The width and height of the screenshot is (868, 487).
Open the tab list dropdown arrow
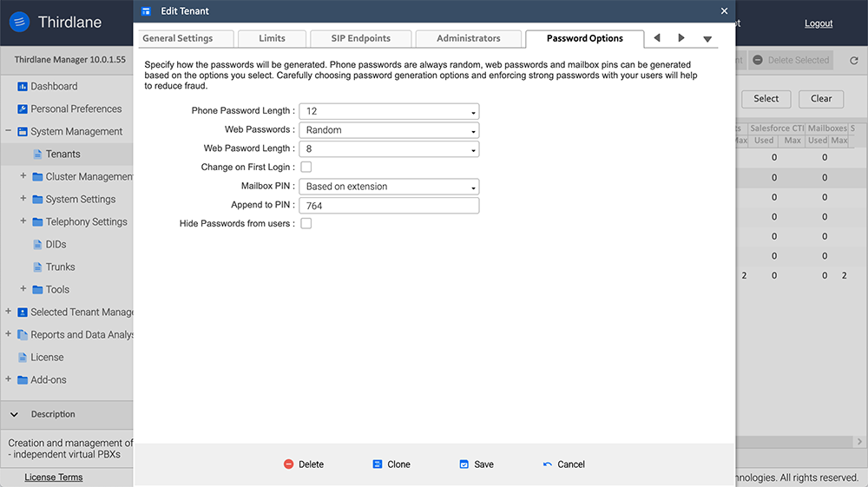pyautogui.click(x=707, y=39)
